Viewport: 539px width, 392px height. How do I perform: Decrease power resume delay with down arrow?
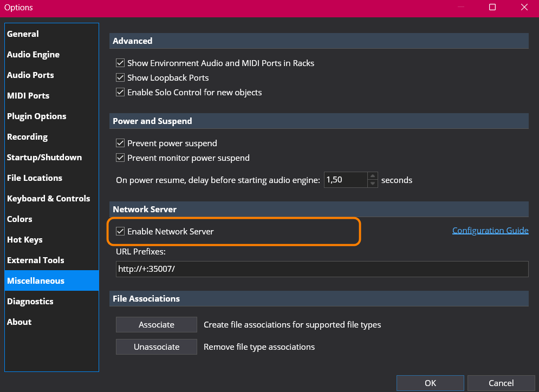pyautogui.click(x=373, y=184)
